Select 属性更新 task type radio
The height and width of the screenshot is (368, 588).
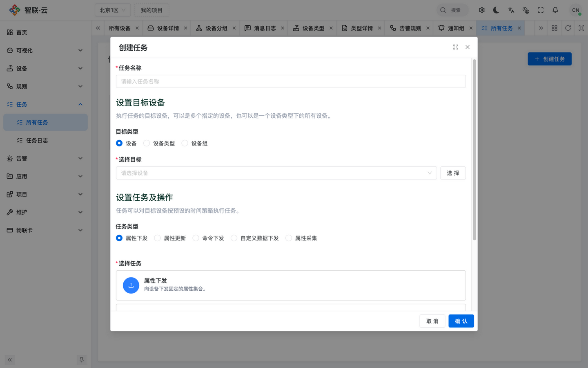(x=157, y=238)
